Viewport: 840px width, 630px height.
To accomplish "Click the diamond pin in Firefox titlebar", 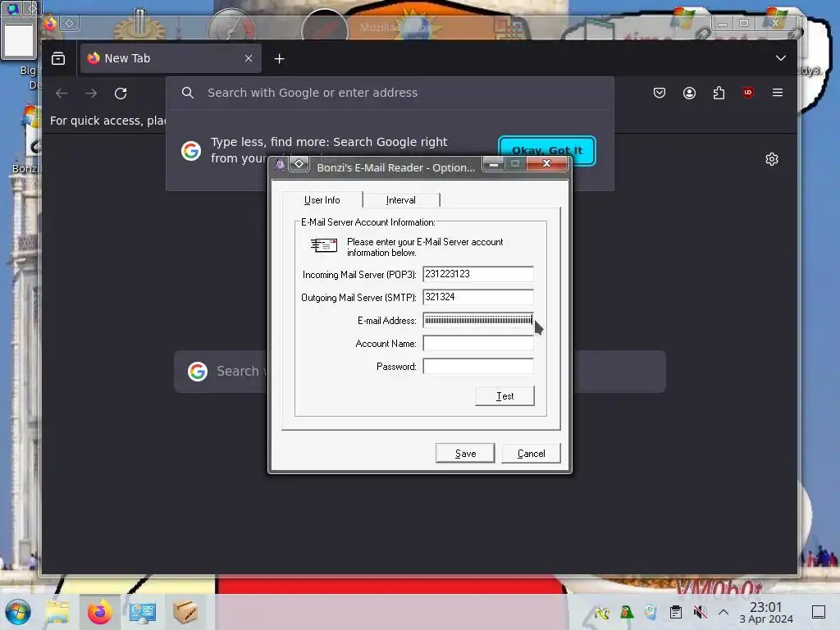I will (x=69, y=23).
